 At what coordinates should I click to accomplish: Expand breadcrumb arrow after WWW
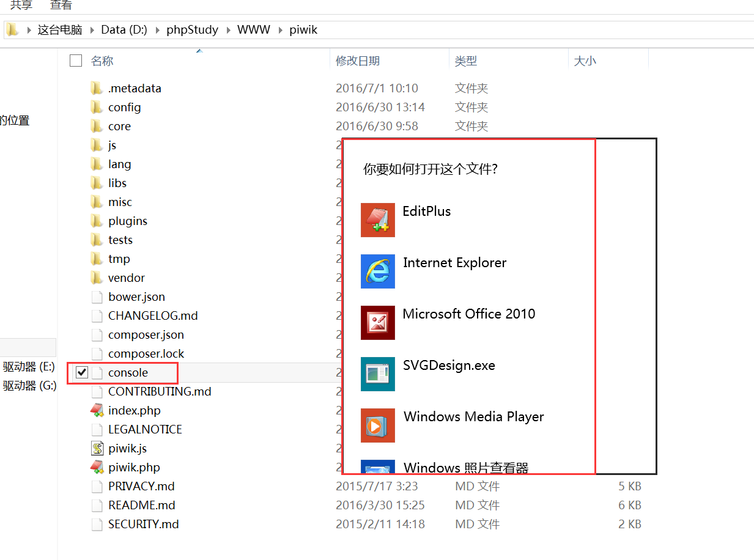click(x=281, y=30)
